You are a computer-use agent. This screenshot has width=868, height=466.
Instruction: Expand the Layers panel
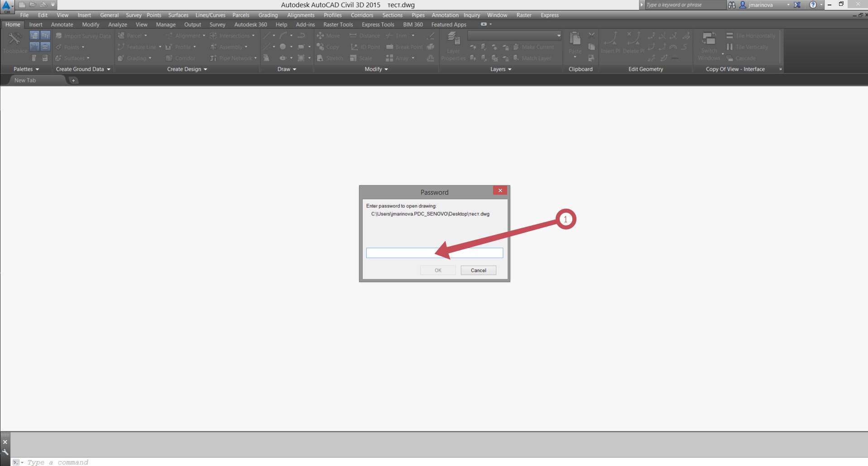(501, 69)
